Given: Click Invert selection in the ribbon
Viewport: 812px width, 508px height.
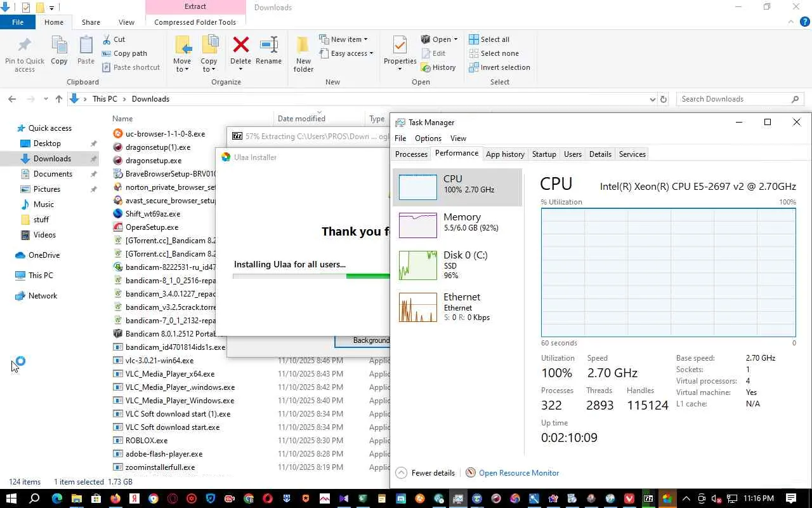Looking at the screenshot, I should pyautogui.click(x=499, y=67).
